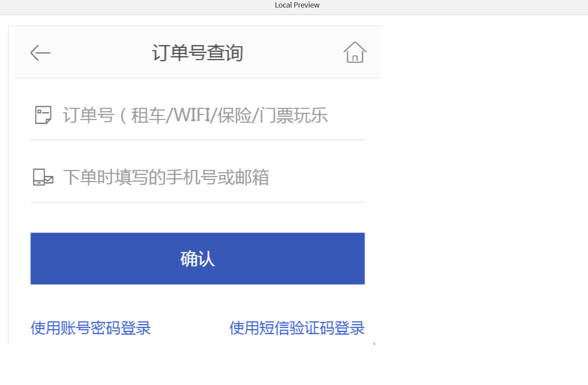This screenshot has height=385, width=588.
Task: Click the order note icon beside 订单号
Action: pos(43,115)
